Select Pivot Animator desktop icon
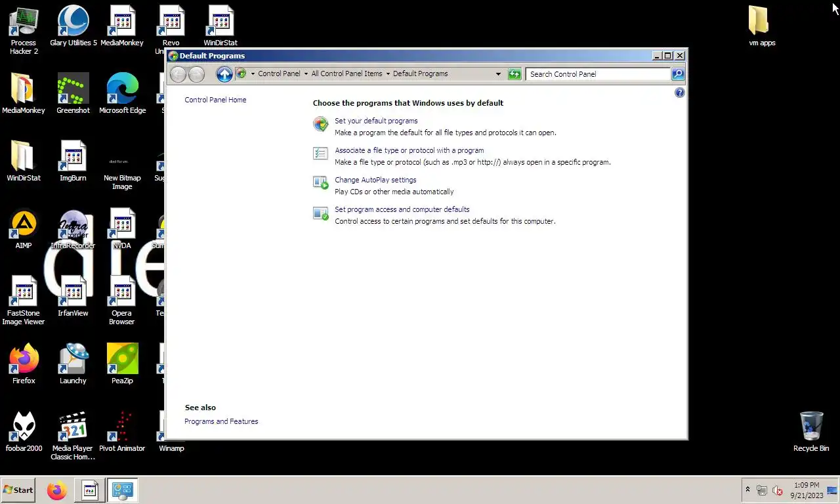 point(122,432)
